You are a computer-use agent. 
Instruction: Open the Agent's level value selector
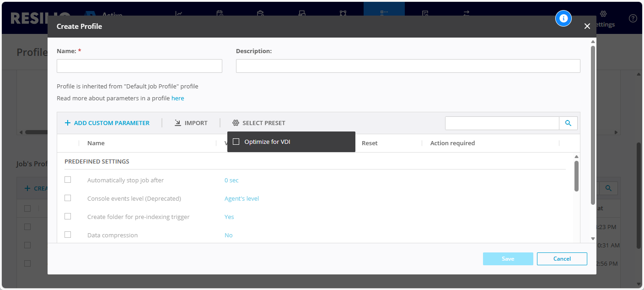[241, 198]
